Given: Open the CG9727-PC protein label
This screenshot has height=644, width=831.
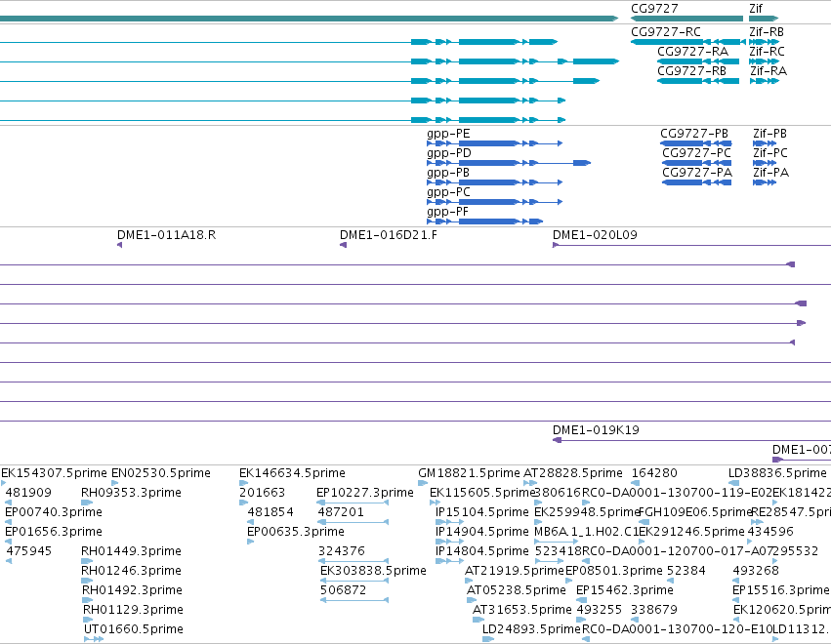Looking at the screenshot, I should (x=696, y=153).
